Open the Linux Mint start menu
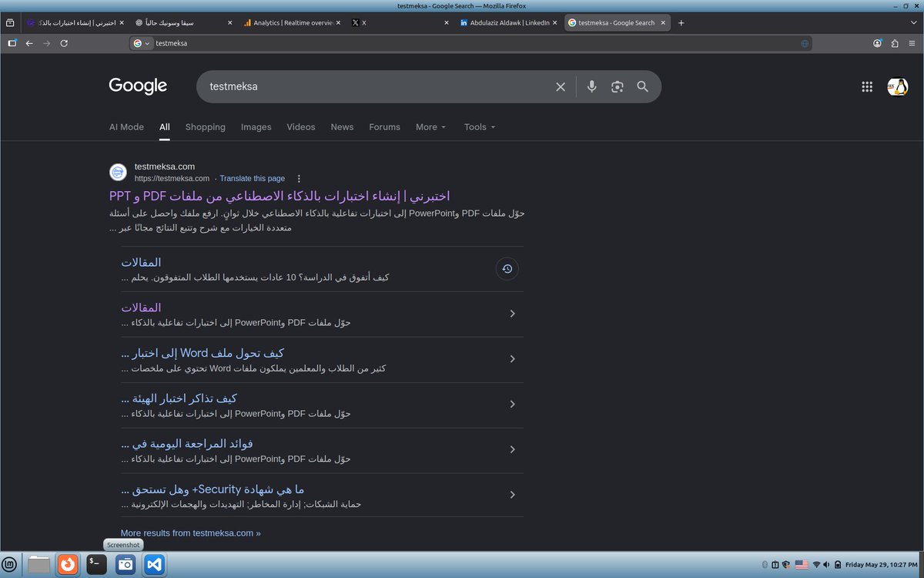This screenshot has height=578, width=924. [x=9, y=565]
